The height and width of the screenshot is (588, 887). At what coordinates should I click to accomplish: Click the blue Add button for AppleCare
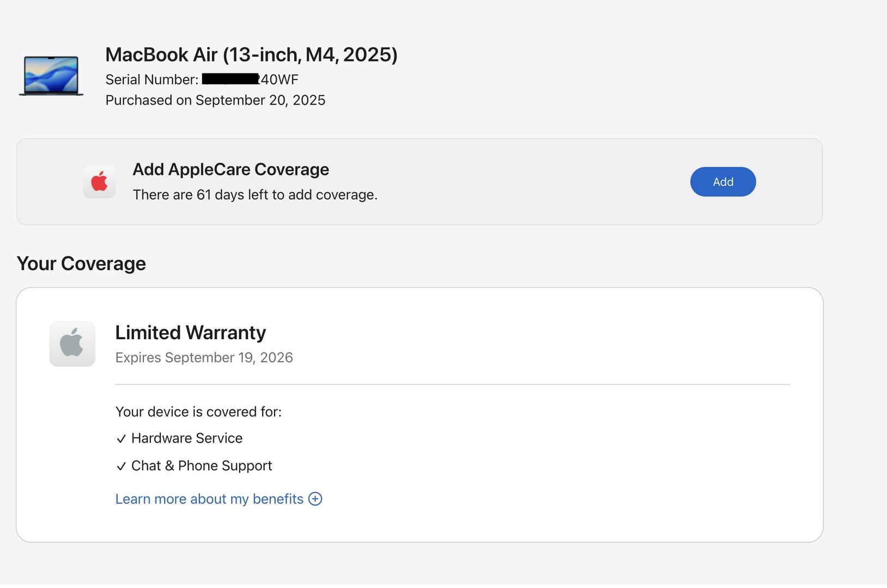pos(723,182)
